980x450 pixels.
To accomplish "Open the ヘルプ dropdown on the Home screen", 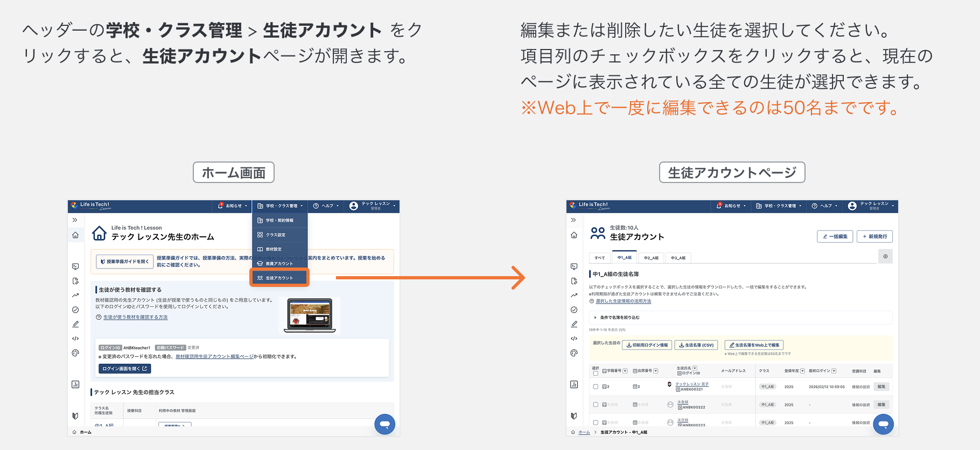I will point(326,206).
